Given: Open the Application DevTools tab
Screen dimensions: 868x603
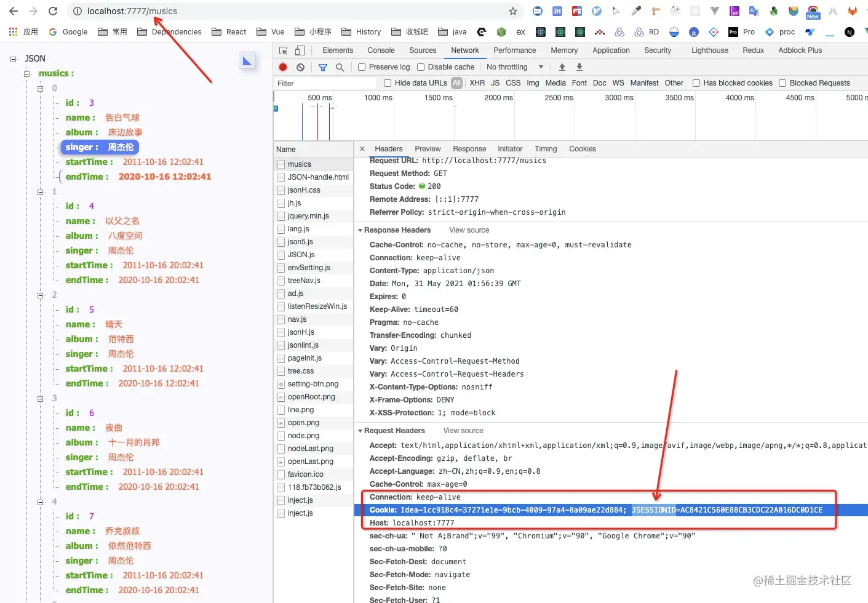Looking at the screenshot, I should click(x=611, y=50).
